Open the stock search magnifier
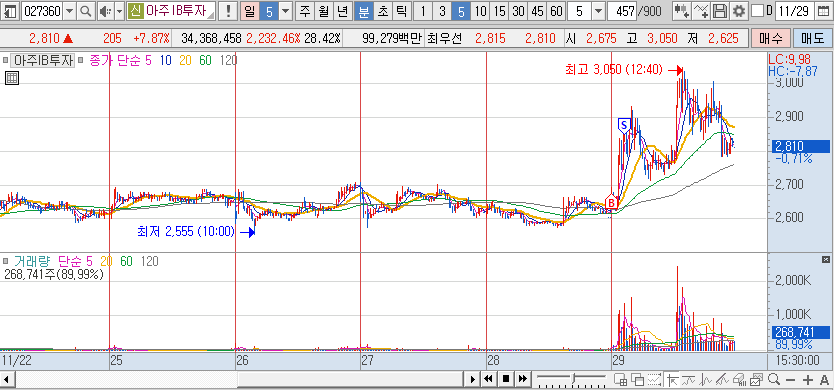 [86, 11]
